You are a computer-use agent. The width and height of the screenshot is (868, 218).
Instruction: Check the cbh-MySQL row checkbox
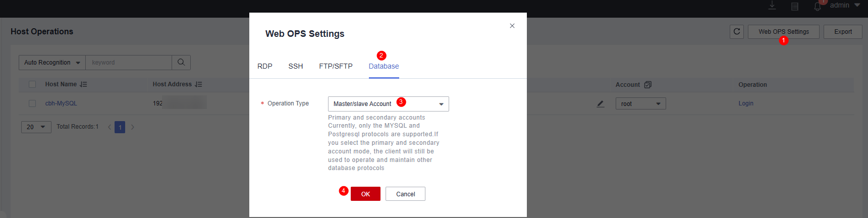click(32, 103)
